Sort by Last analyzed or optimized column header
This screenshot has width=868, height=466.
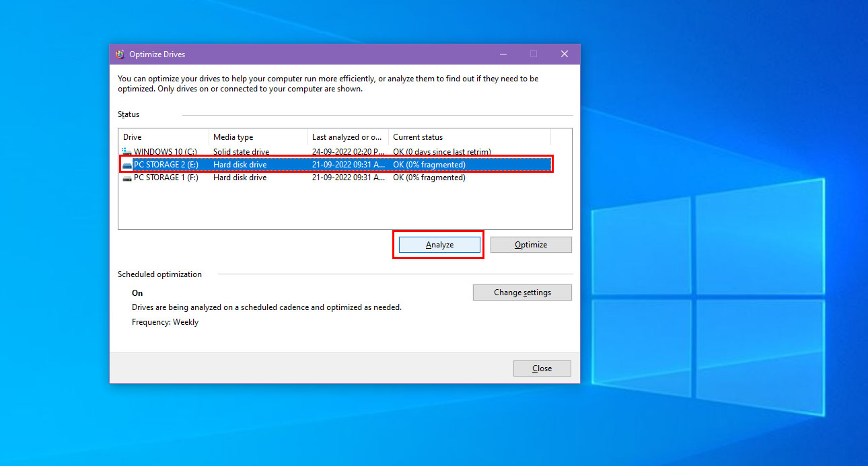pyautogui.click(x=349, y=137)
